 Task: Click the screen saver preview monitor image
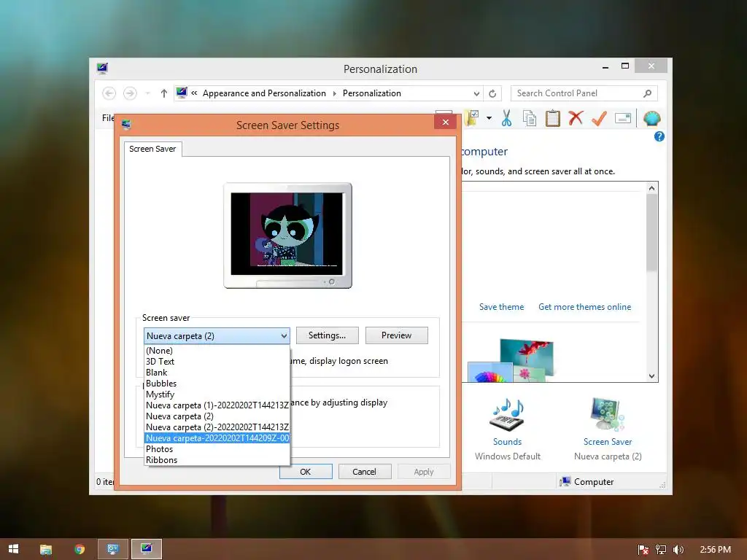(287, 236)
